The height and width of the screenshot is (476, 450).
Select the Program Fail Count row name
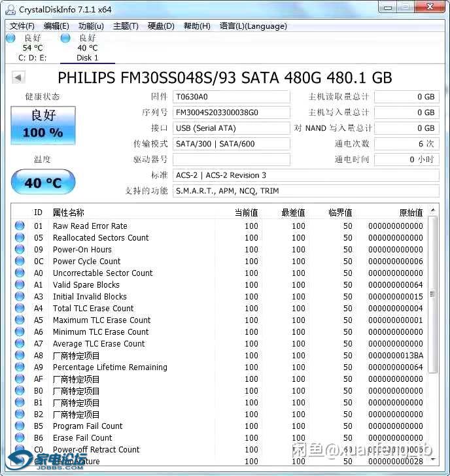88,426
